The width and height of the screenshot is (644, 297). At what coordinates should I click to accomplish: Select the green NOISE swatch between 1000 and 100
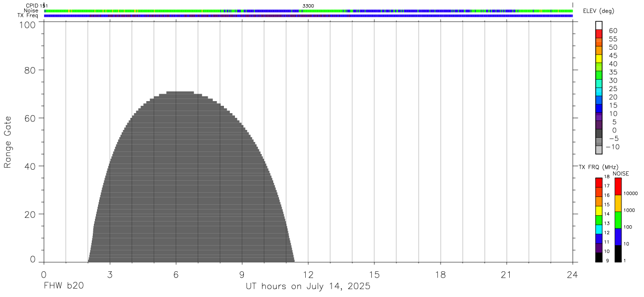pos(618,220)
